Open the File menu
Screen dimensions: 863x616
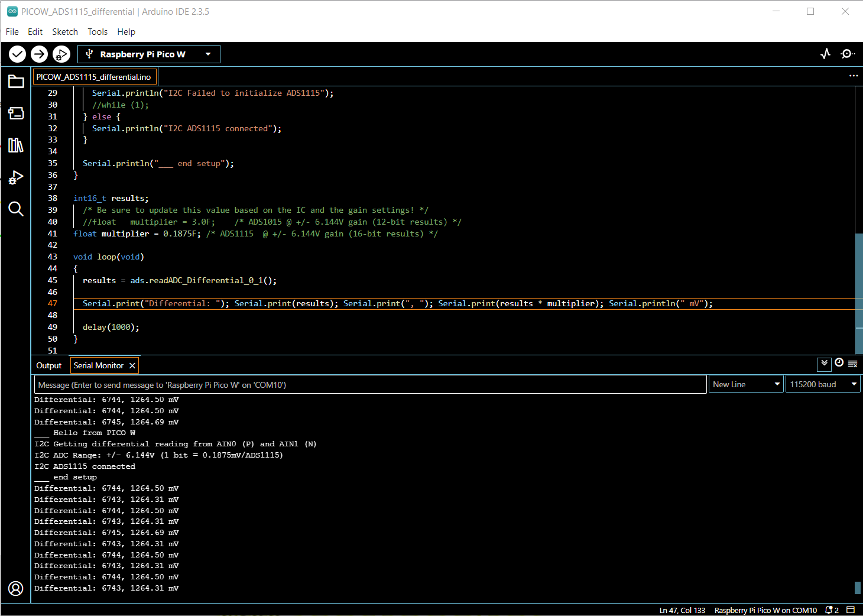pyautogui.click(x=12, y=32)
